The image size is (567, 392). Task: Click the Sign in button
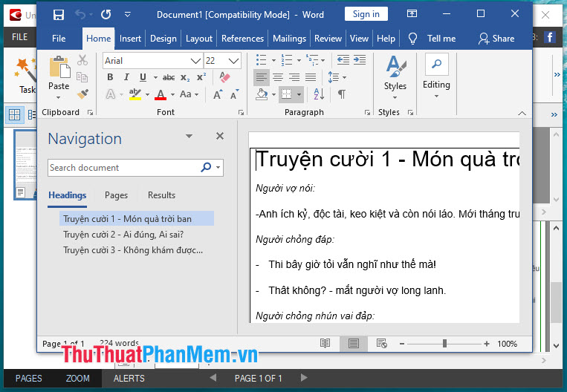[x=366, y=14]
